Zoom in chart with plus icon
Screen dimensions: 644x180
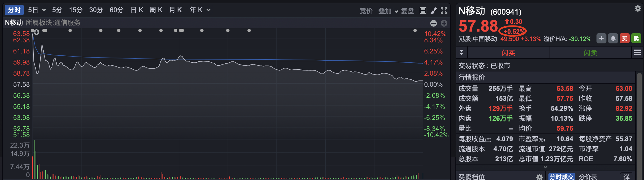tap(444, 23)
